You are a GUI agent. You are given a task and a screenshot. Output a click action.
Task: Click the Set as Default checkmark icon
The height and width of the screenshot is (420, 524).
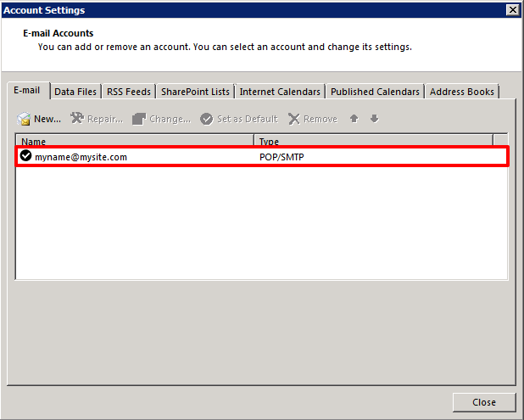click(x=207, y=119)
